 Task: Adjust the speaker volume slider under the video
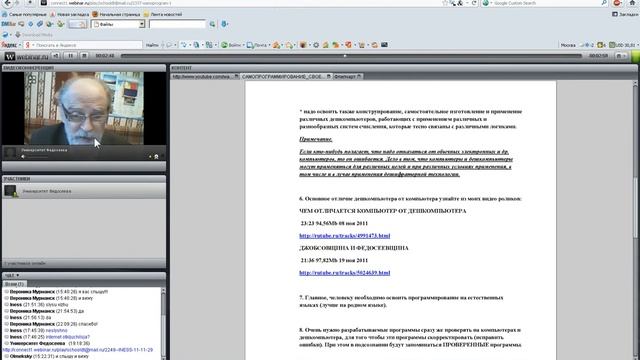[37, 157]
